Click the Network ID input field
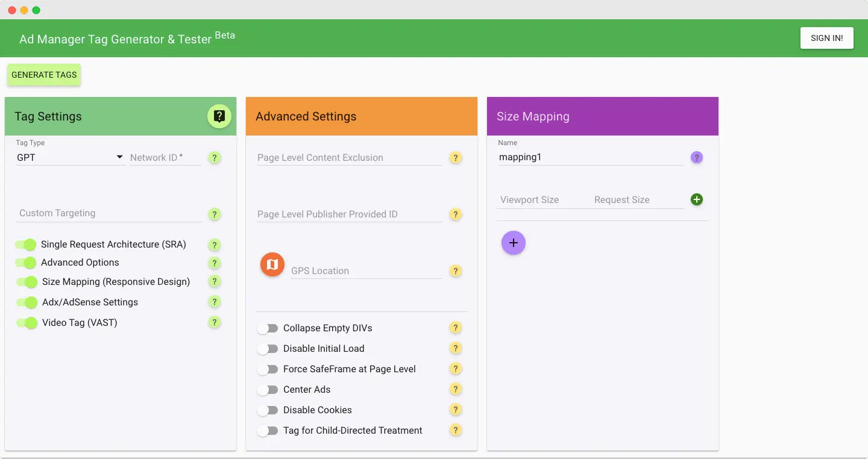 coord(163,157)
